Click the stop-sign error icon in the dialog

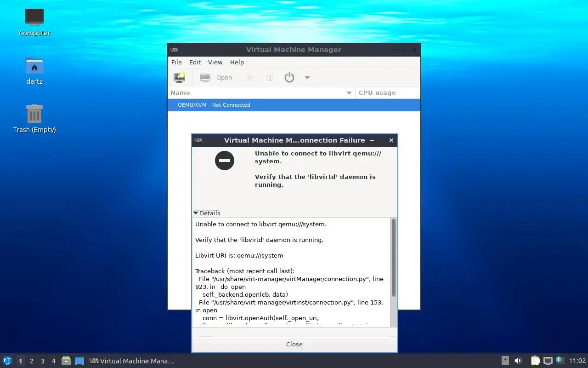(x=225, y=160)
